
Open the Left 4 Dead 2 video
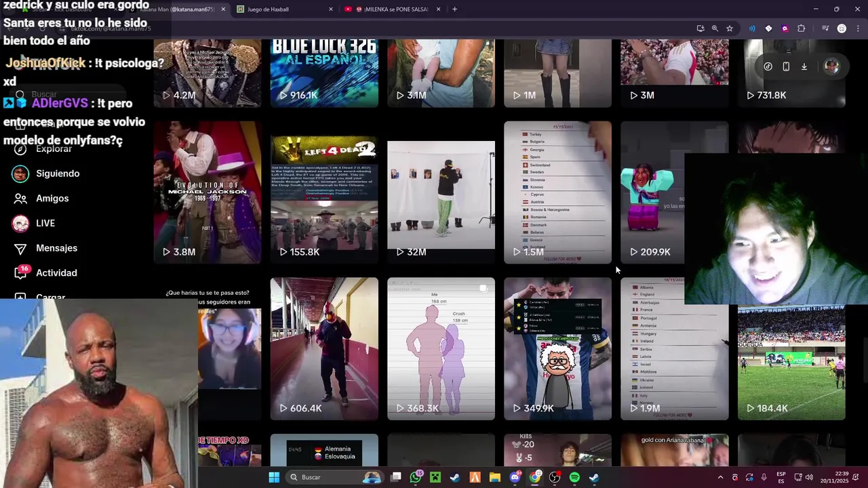324,192
